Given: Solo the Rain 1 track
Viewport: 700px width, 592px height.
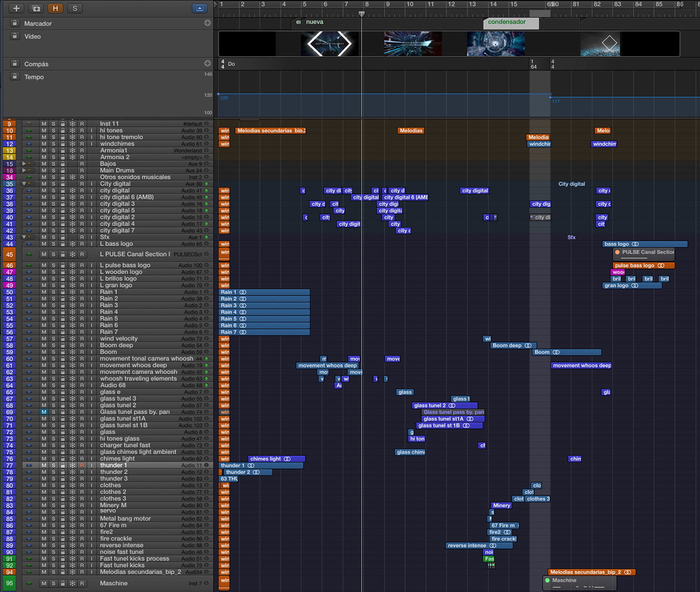Looking at the screenshot, I should tap(53, 292).
